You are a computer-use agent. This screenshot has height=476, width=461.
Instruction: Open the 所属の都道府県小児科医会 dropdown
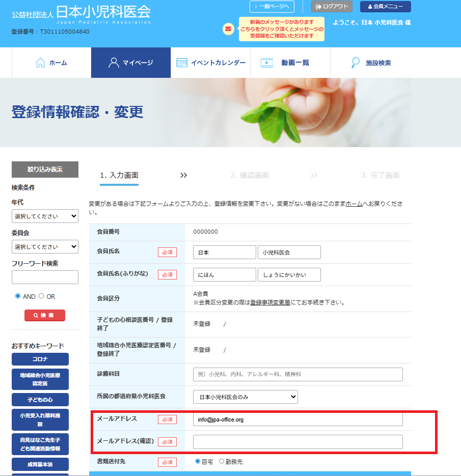click(x=245, y=397)
